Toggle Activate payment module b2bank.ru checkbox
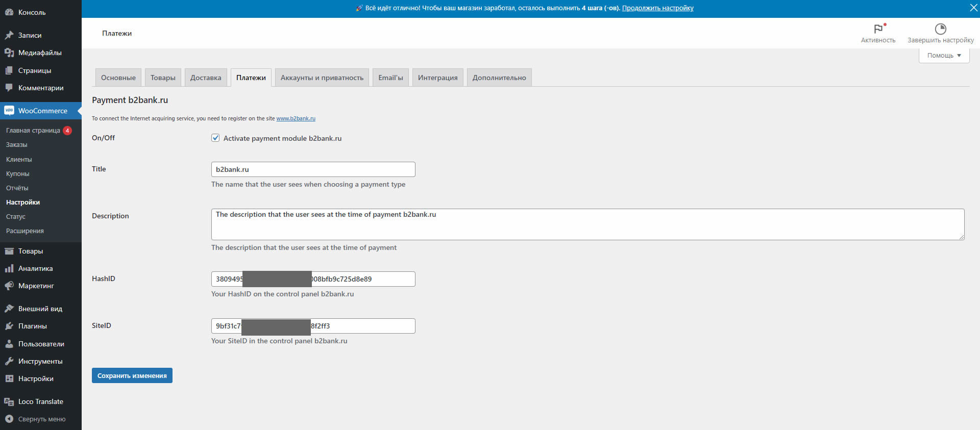The height and width of the screenshot is (430, 980). 215,138
